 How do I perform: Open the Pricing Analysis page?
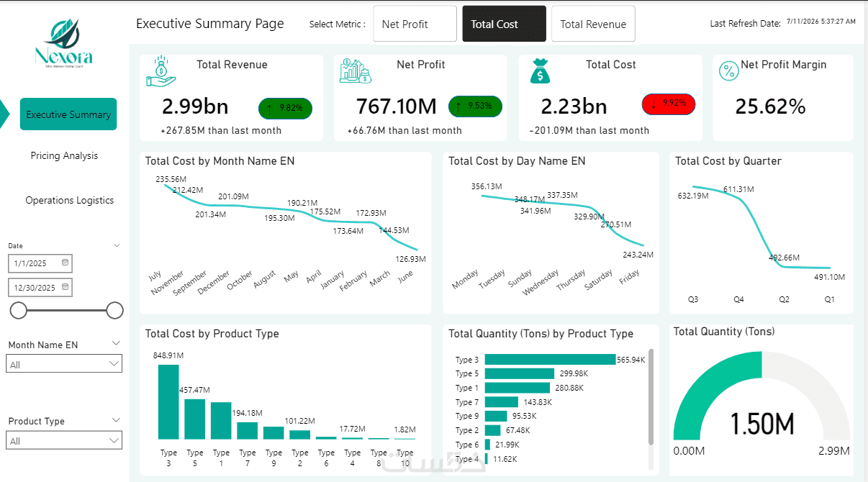click(x=64, y=155)
